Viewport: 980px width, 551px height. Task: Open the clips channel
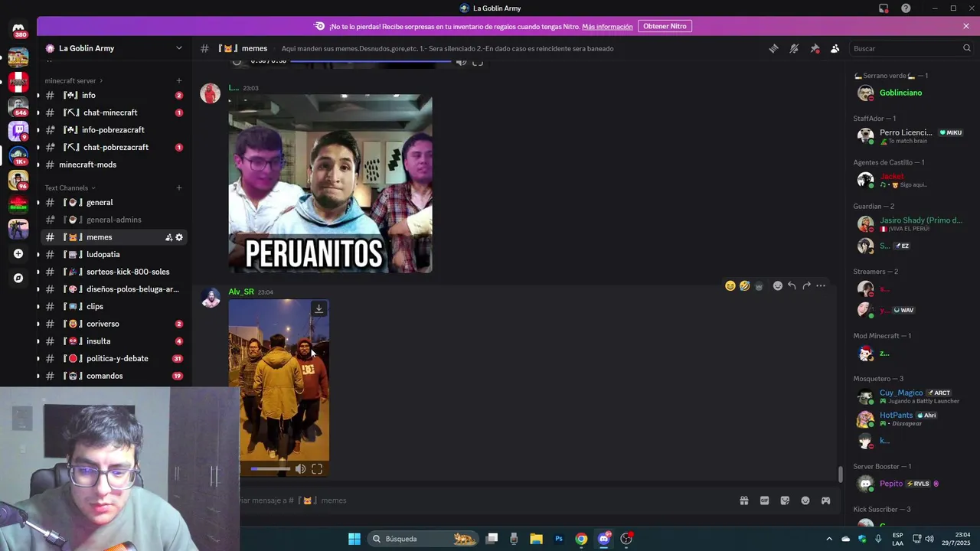[113, 306]
